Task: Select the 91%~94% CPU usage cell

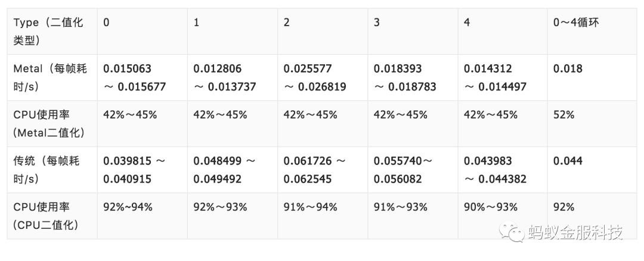Action: coord(311,207)
